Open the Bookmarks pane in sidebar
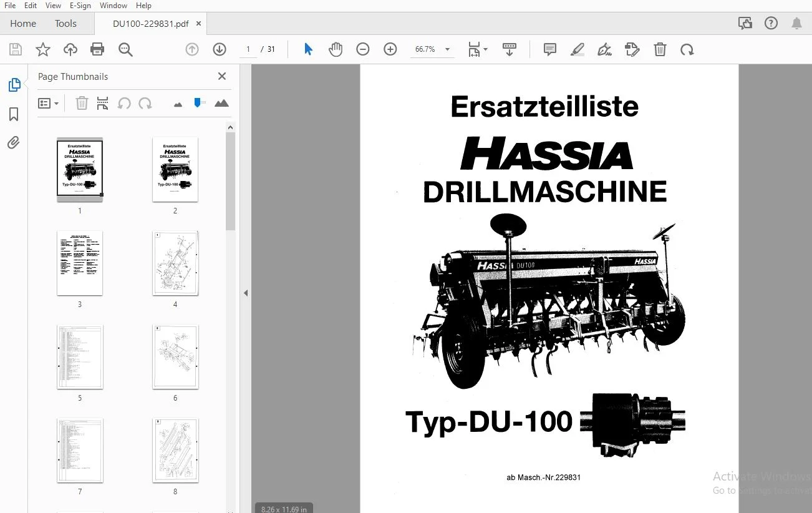 (x=14, y=114)
